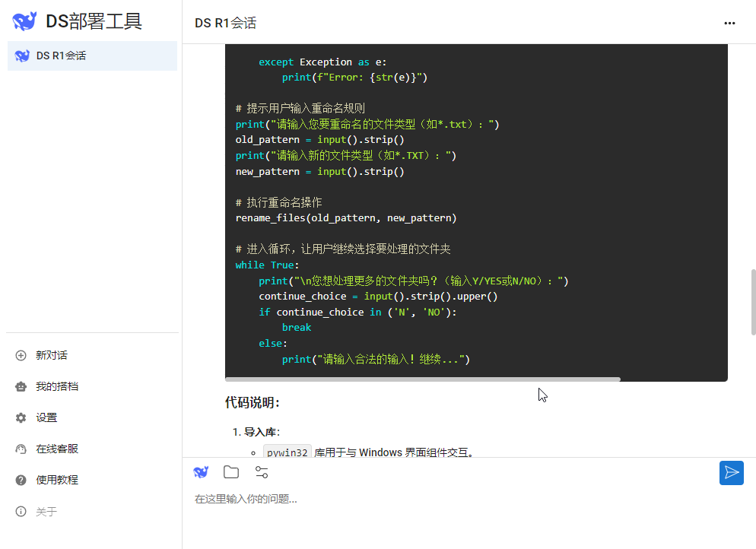Select the DS R1会话 conversation in sidebar
The height and width of the screenshot is (549, 756).
click(92, 56)
